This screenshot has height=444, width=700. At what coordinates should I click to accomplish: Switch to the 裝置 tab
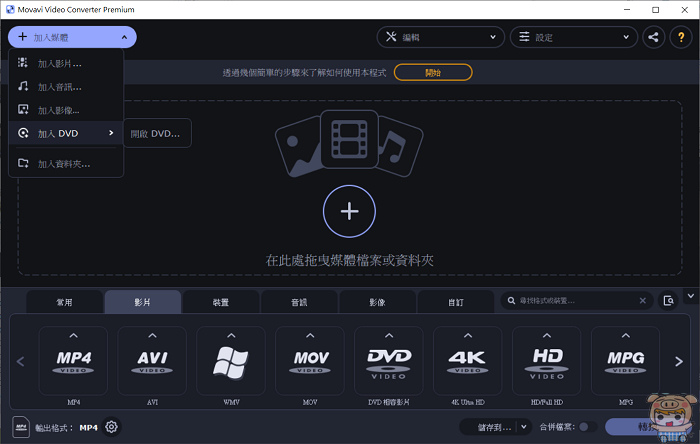pyautogui.click(x=221, y=302)
